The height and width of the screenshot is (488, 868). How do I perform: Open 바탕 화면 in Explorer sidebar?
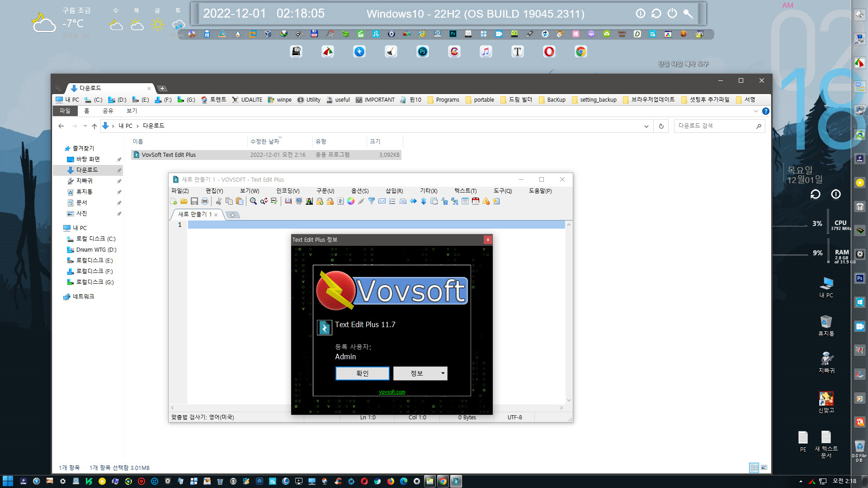click(x=88, y=159)
